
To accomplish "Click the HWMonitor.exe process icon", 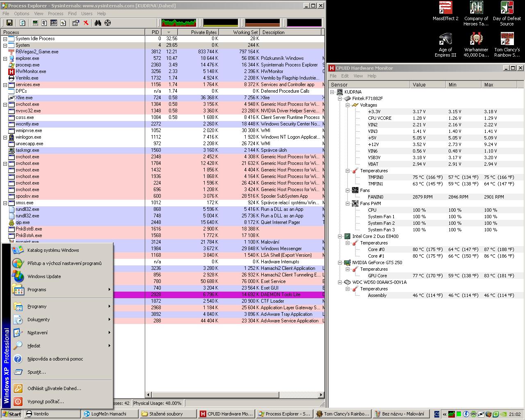I will coord(11,71).
